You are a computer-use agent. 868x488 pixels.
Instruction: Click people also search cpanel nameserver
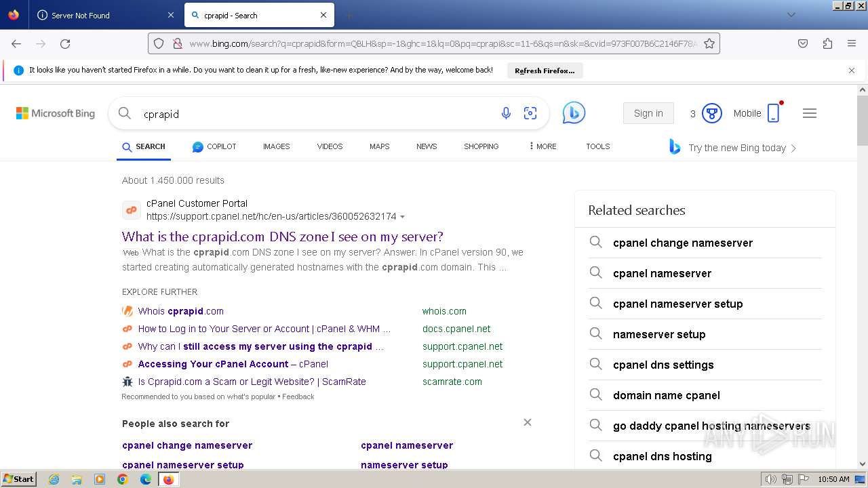click(x=407, y=445)
